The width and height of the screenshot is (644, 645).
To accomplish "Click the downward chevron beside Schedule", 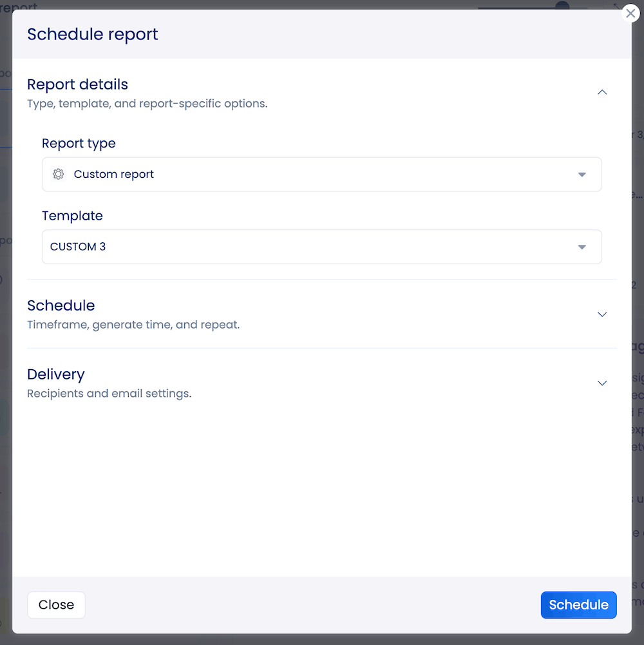I will tap(602, 314).
